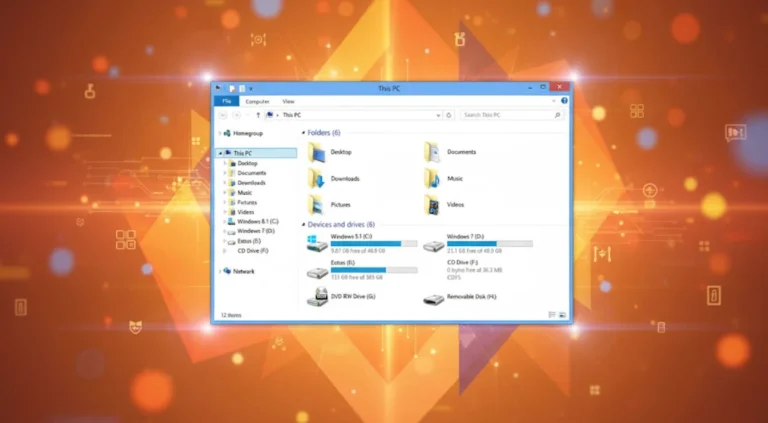Viewport: 768px width, 423px height.
Task: Click the Music folder icon in Folders
Action: coord(433,179)
